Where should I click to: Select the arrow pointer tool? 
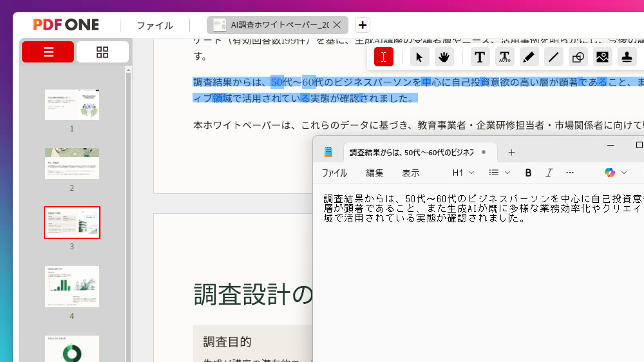(419, 57)
